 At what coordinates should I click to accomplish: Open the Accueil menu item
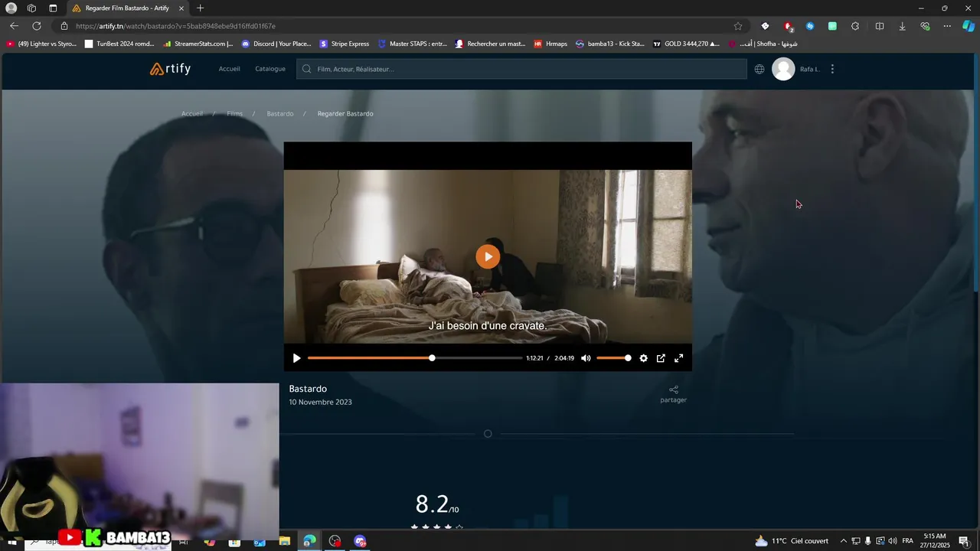(229, 69)
